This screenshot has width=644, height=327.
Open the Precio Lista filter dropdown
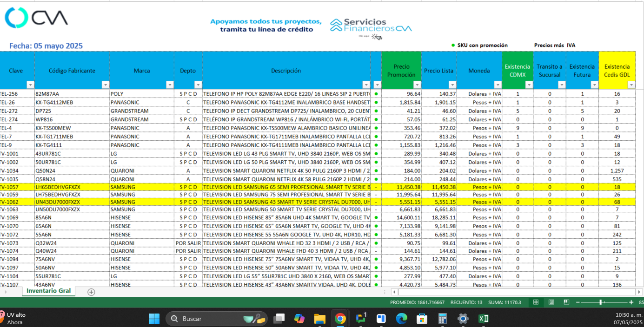(x=452, y=85)
